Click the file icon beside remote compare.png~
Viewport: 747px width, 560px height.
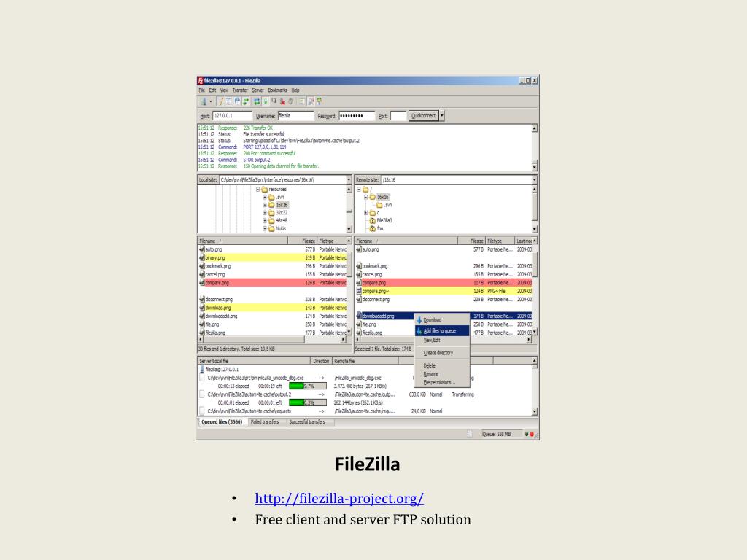click(359, 291)
